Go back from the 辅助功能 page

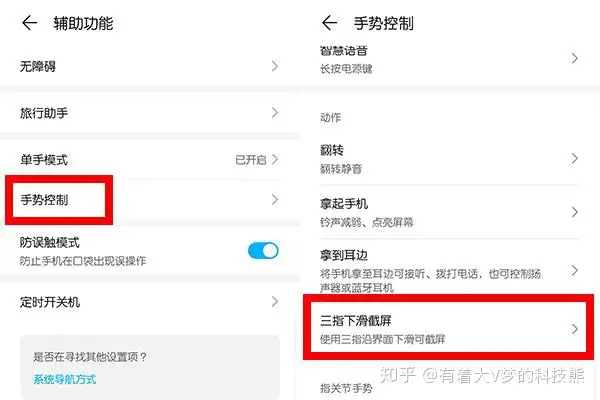[29, 23]
